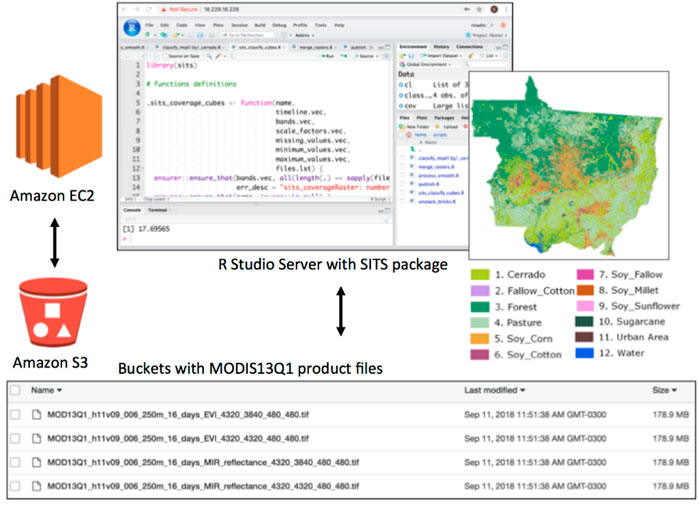
Task: Click the Save All icon in RStudio toolbar
Action: click(x=200, y=35)
